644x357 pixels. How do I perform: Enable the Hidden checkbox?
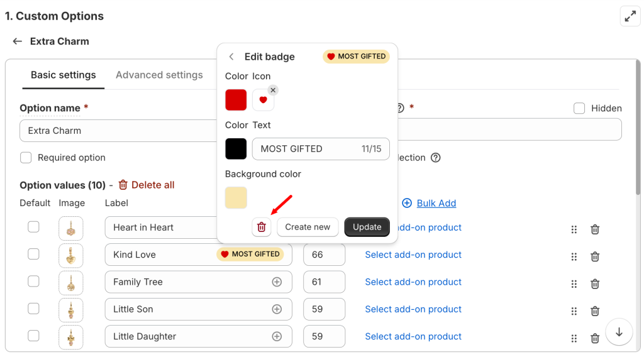(x=579, y=108)
